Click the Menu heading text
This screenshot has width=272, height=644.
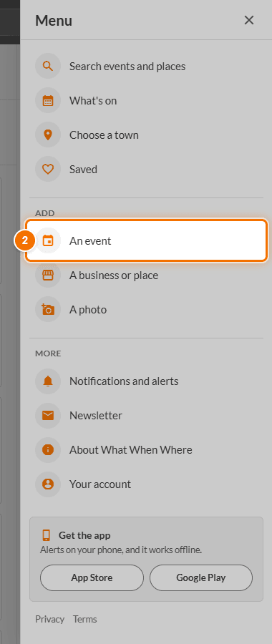[x=54, y=21]
